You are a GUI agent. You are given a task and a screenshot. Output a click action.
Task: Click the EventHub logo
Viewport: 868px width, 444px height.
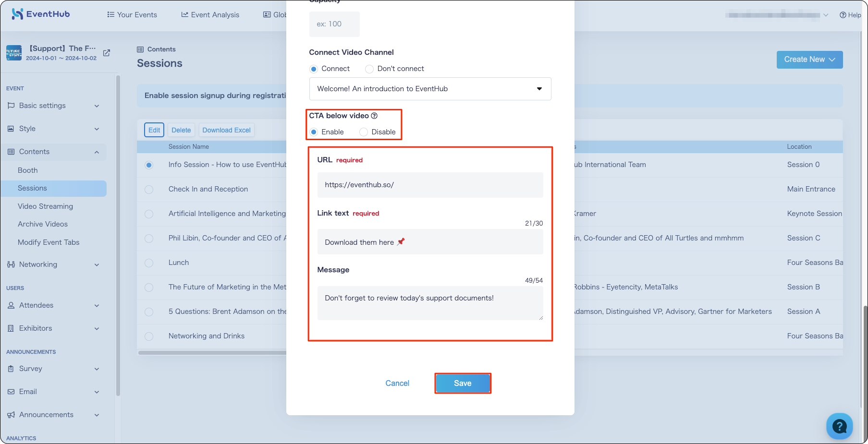click(41, 14)
